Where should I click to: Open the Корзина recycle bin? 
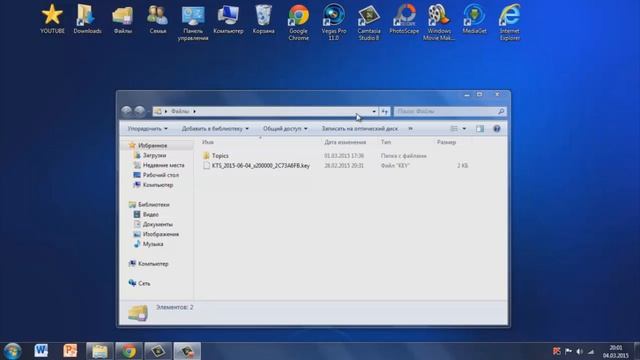coord(263,18)
